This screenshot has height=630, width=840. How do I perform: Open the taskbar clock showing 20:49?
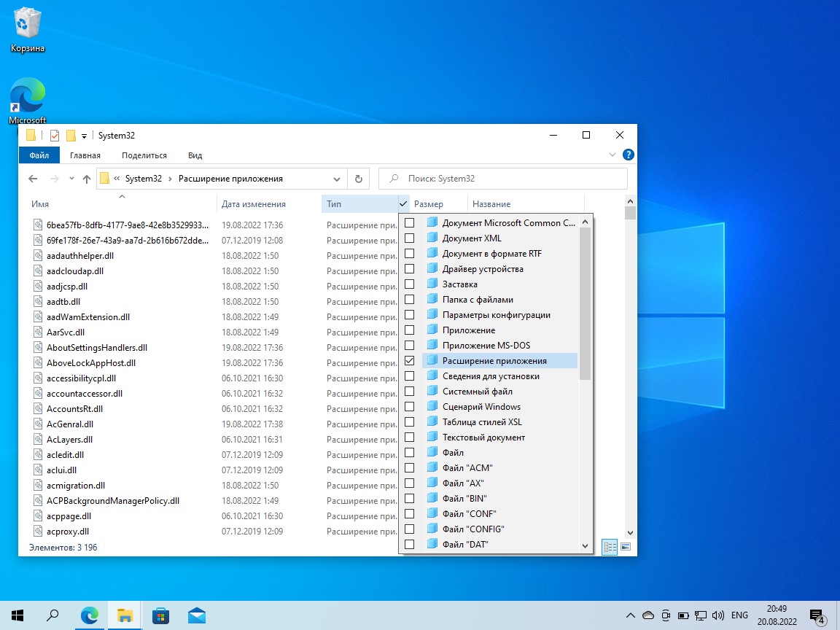777,615
